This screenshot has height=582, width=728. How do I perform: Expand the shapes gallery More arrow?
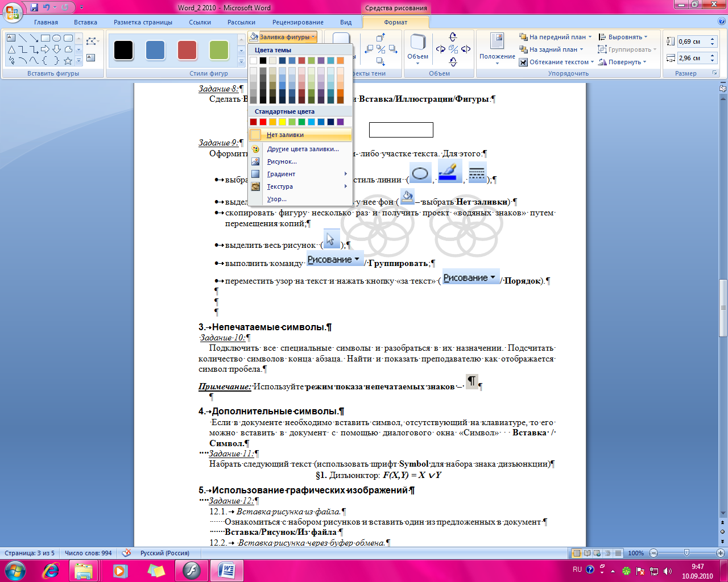(x=78, y=61)
